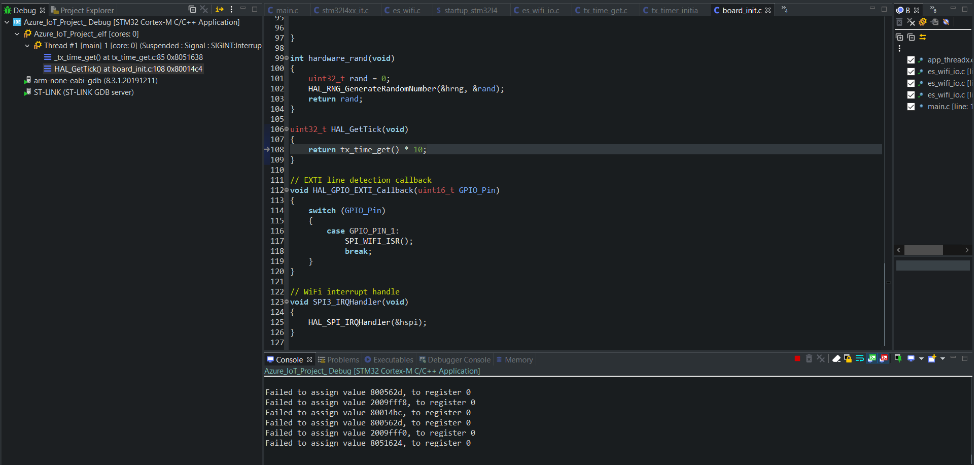This screenshot has width=980, height=465.
Task: Toggle Scroll Lock in Console
Action: (848, 359)
